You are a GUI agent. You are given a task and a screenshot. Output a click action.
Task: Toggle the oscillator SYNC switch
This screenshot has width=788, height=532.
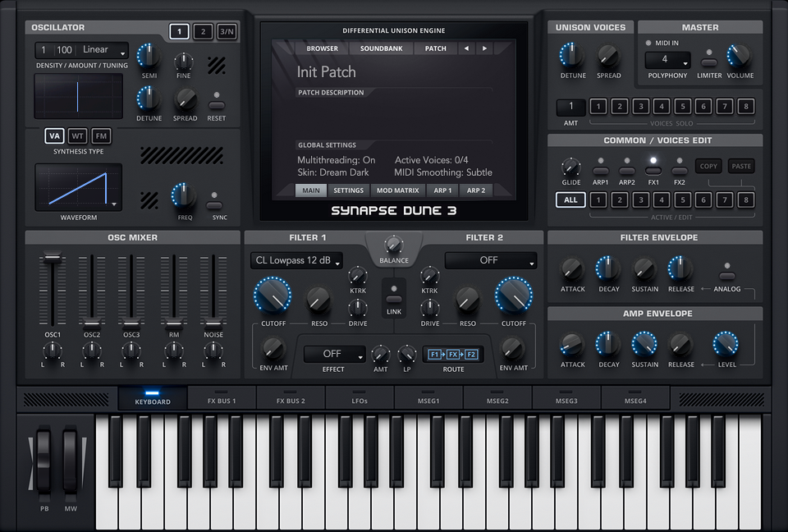click(214, 204)
